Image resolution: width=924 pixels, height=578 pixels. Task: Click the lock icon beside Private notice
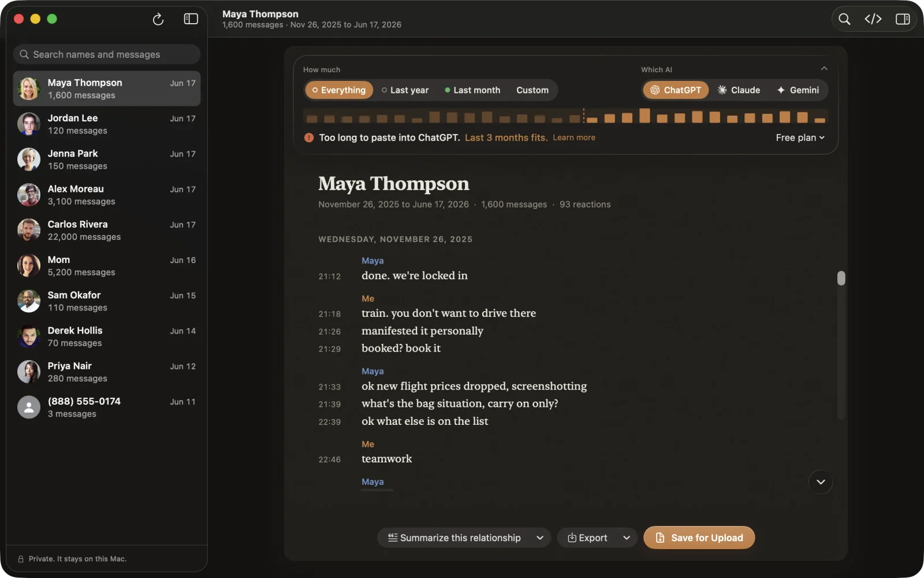pyautogui.click(x=21, y=559)
